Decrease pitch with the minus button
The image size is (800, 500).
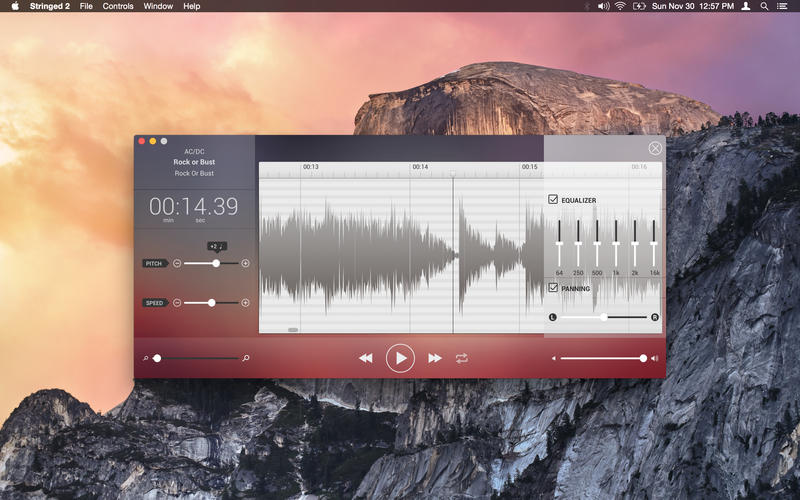pos(177,263)
